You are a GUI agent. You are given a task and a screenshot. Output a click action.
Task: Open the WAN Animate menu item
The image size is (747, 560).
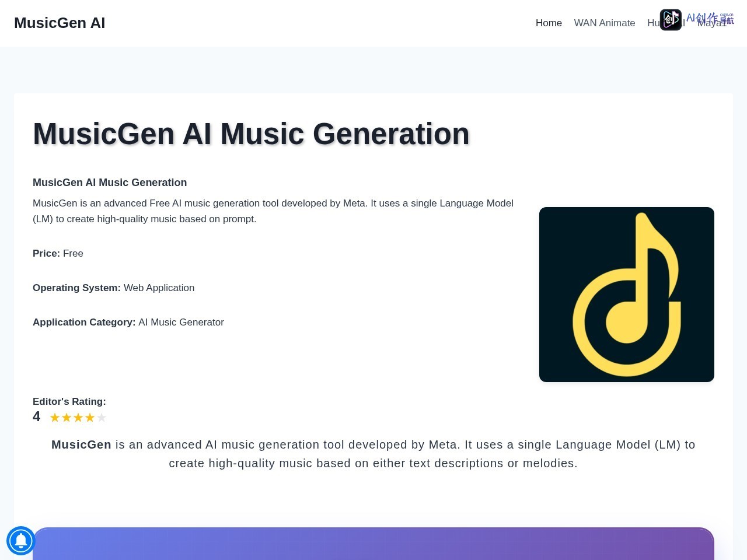pyautogui.click(x=605, y=23)
